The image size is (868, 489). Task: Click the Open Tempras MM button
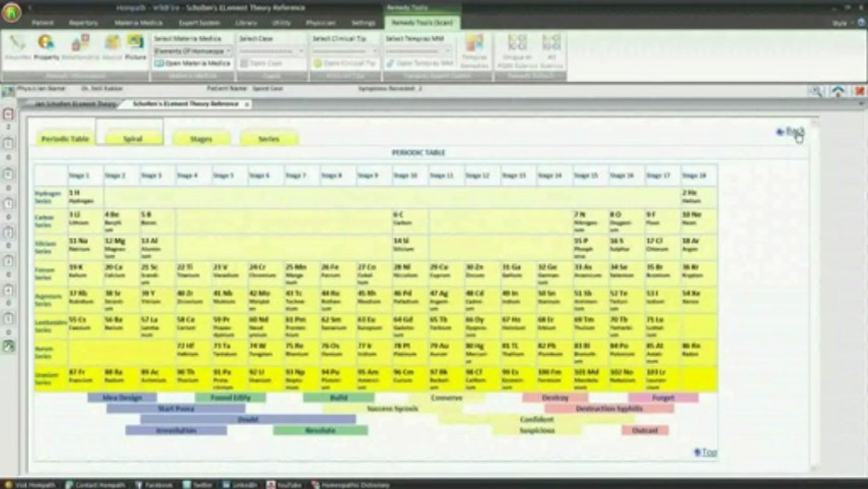(x=418, y=63)
